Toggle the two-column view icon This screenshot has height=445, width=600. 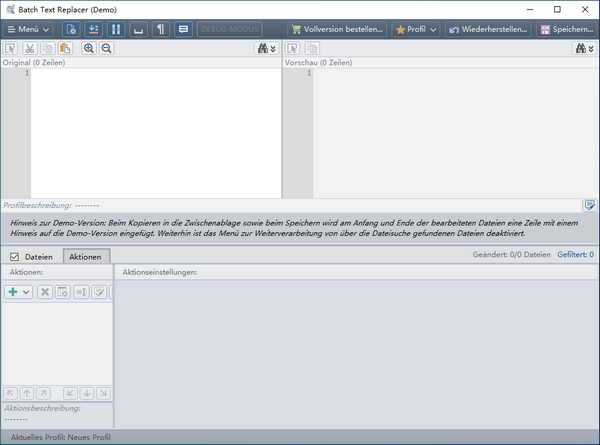116,30
